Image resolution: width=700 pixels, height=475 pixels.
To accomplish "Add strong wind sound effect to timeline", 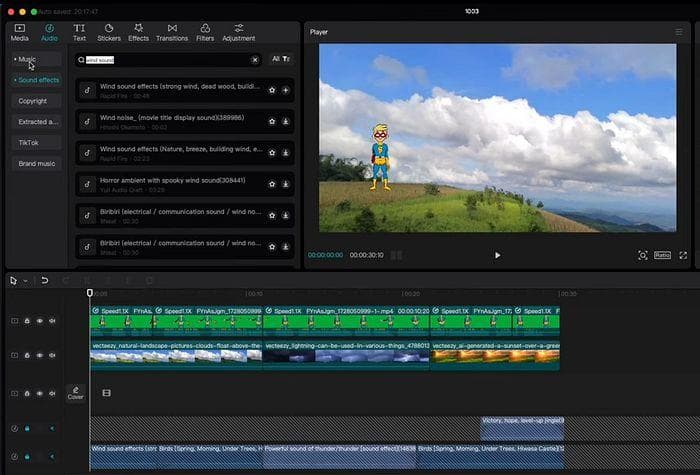I will point(285,90).
